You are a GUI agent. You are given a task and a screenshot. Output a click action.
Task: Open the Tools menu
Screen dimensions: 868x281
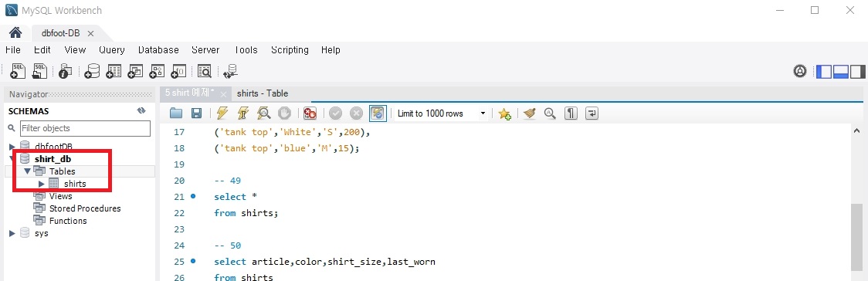tap(246, 49)
